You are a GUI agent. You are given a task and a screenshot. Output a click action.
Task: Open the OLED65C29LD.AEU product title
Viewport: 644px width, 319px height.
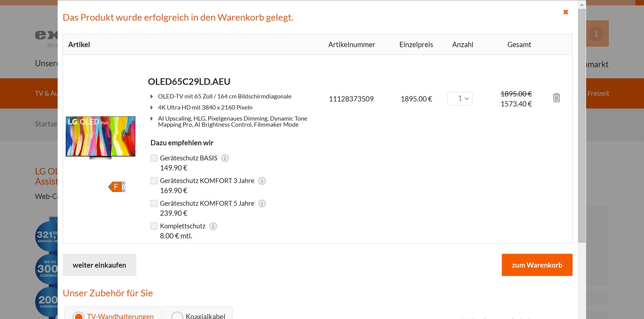[x=189, y=82]
